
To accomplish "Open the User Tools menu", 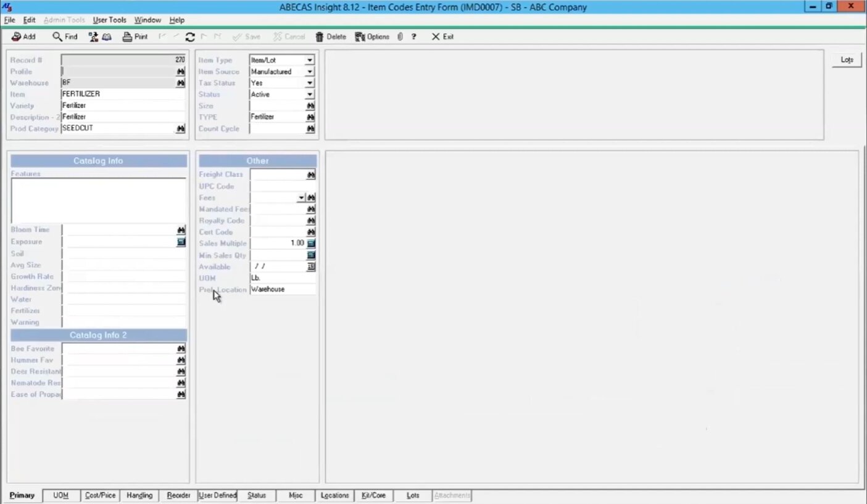I will pos(109,20).
